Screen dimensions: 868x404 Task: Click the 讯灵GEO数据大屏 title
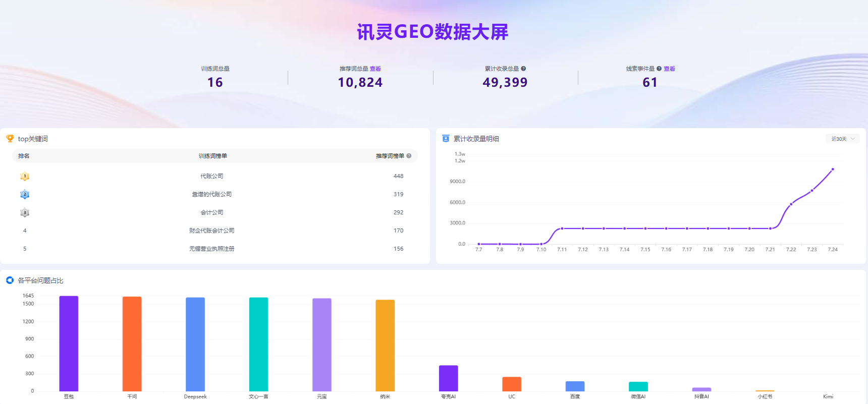pos(432,32)
